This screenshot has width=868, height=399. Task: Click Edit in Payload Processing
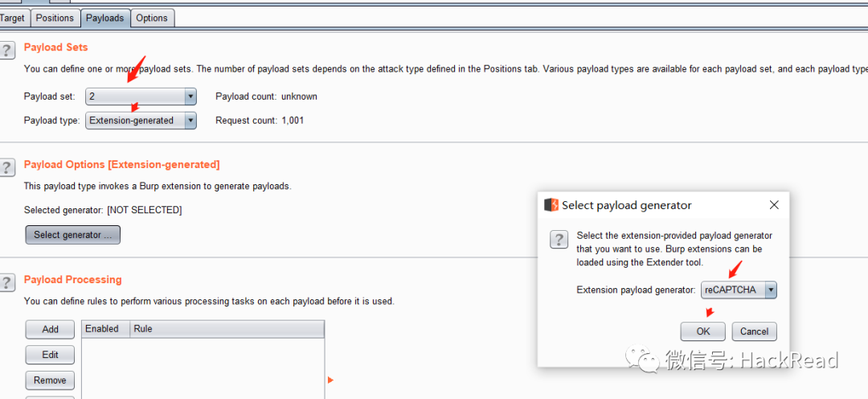click(50, 355)
